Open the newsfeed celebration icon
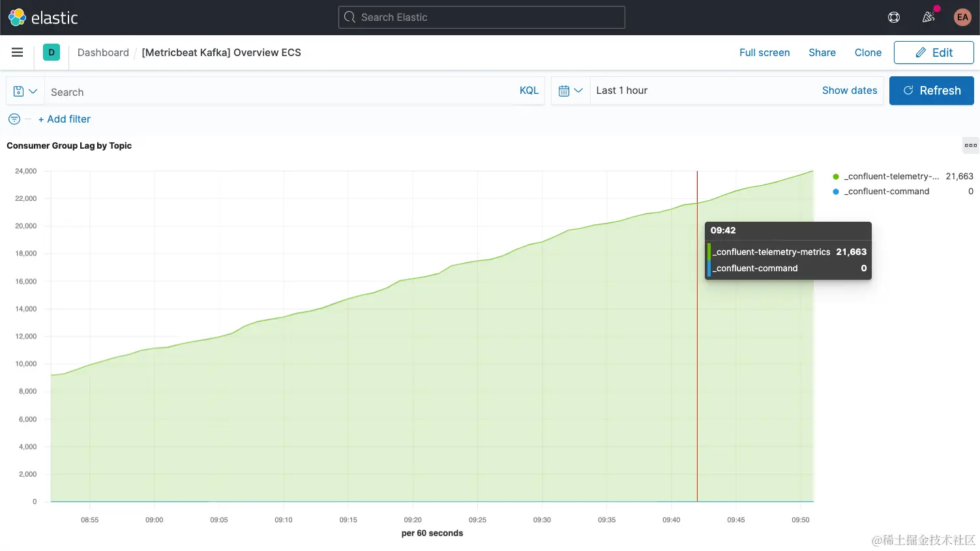The width and height of the screenshot is (980, 551). 928,18
